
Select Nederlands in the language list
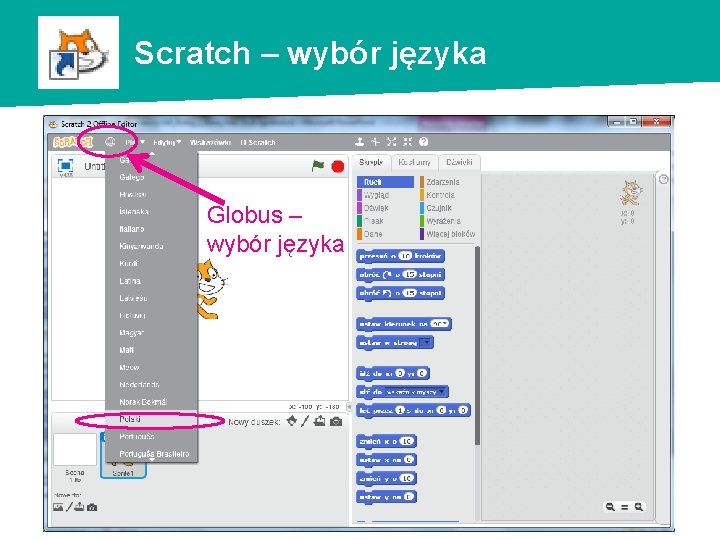tap(152, 384)
